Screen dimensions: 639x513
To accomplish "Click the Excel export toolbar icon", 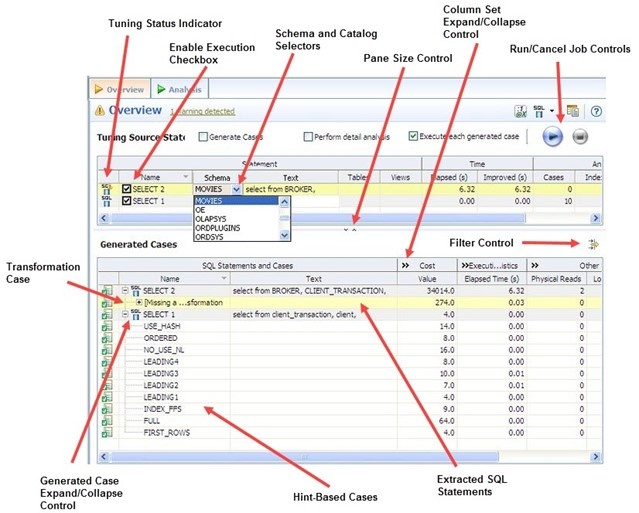I will pyautogui.click(x=521, y=111).
